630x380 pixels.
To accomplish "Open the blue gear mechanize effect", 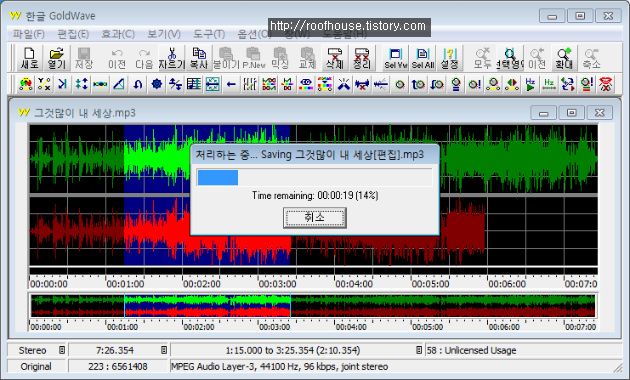I will pyautogui.click(x=157, y=84).
